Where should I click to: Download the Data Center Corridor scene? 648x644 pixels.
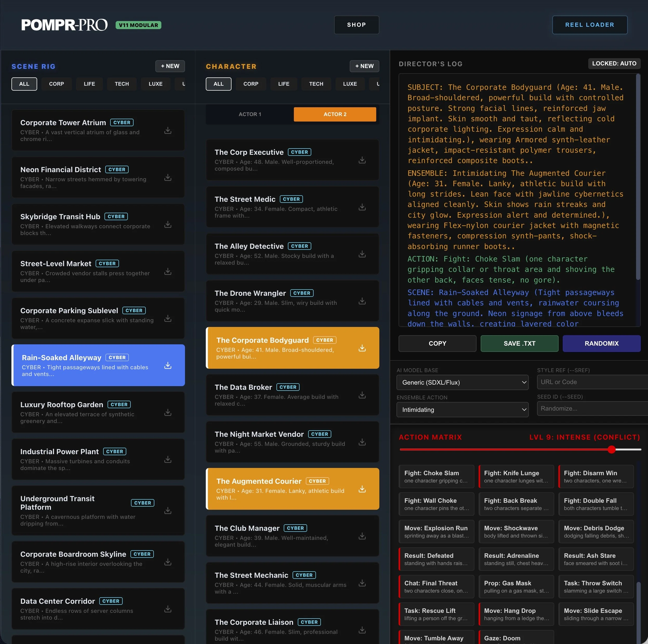click(x=168, y=609)
